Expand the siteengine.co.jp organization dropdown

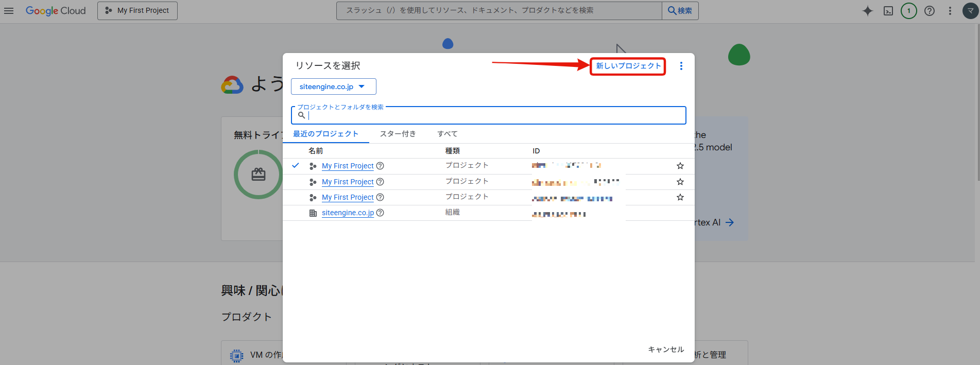pos(334,86)
